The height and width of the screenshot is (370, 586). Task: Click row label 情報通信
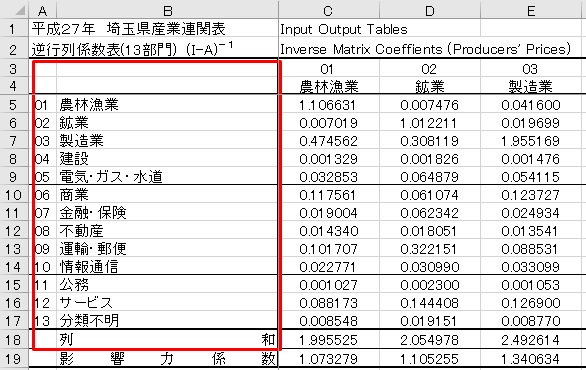point(89,266)
